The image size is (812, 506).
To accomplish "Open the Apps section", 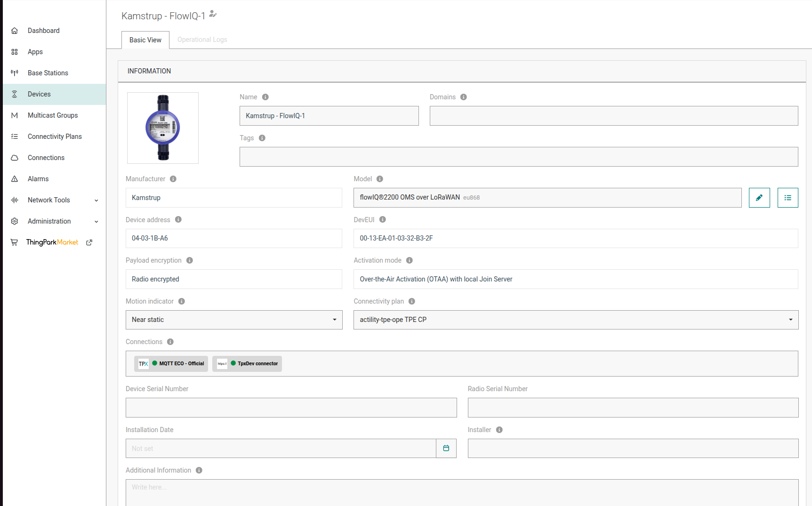I will [x=54, y=52].
